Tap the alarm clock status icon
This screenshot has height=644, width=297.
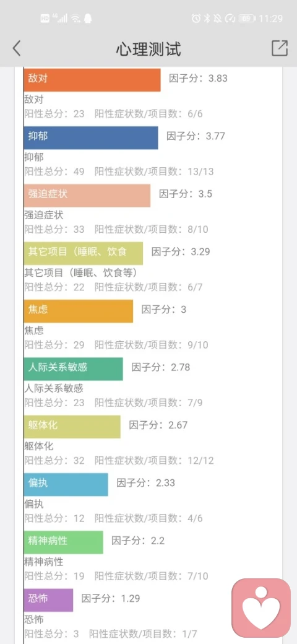pyautogui.click(x=196, y=18)
